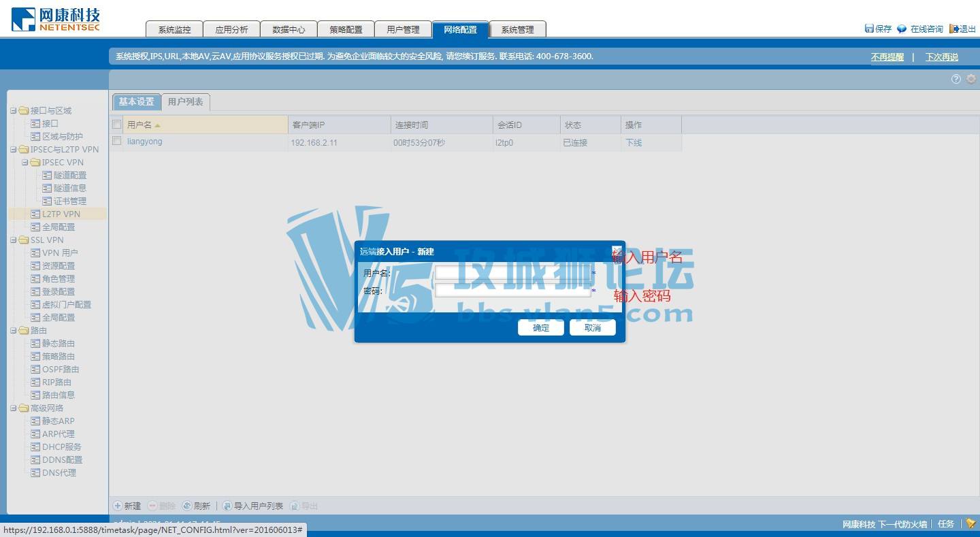Click the 确定 button in dialog
The width and height of the screenshot is (980, 537).
[541, 327]
